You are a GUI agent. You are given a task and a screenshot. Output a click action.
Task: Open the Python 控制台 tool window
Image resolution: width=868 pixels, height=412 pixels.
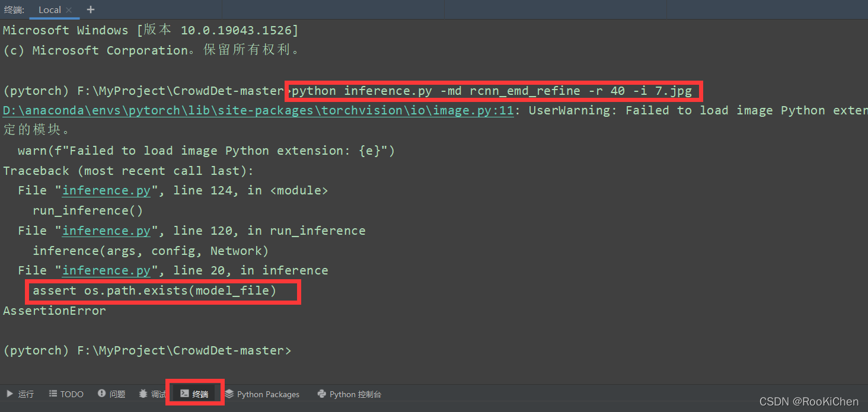click(x=349, y=394)
